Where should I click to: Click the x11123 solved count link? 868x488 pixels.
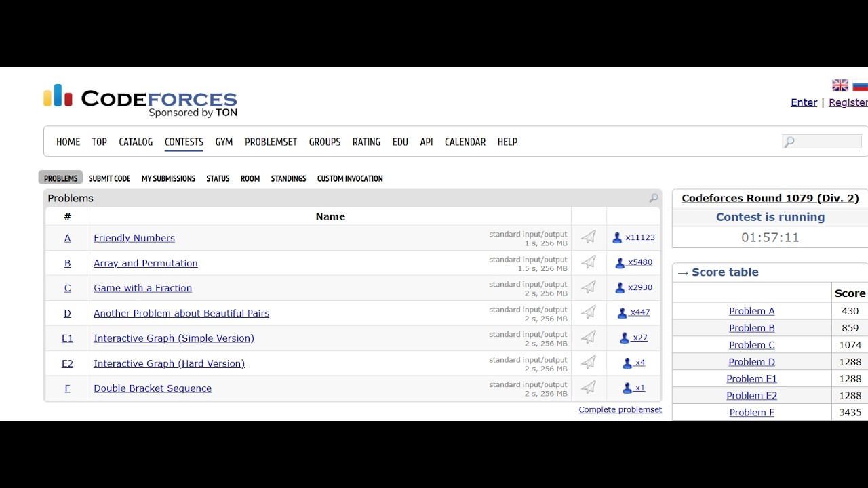640,238
